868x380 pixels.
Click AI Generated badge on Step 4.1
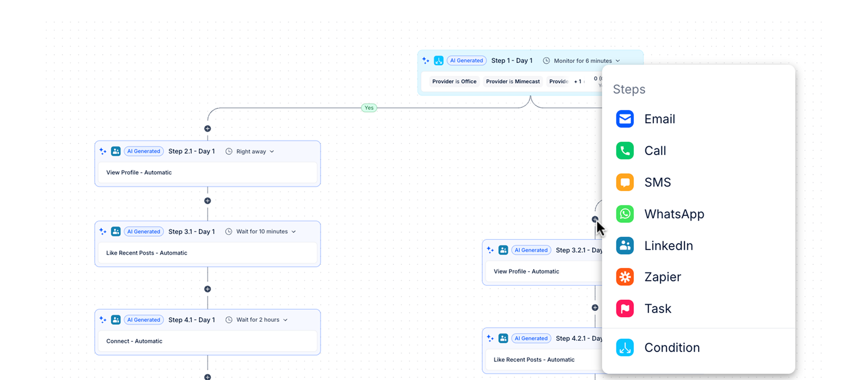(144, 320)
